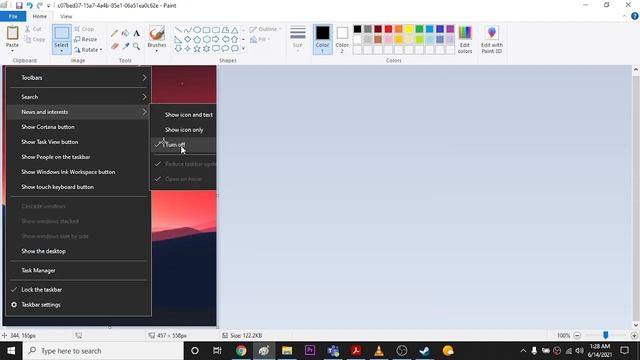
Task: Open the Windows Start menu
Action: [x=11, y=351]
